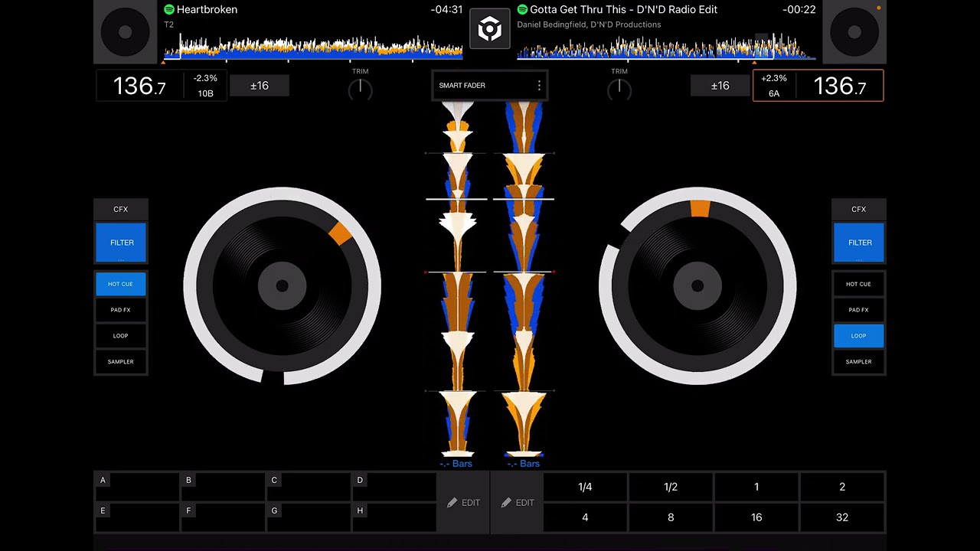Set a 1/4 beat loop
The image size is (980, 551).
585,487
